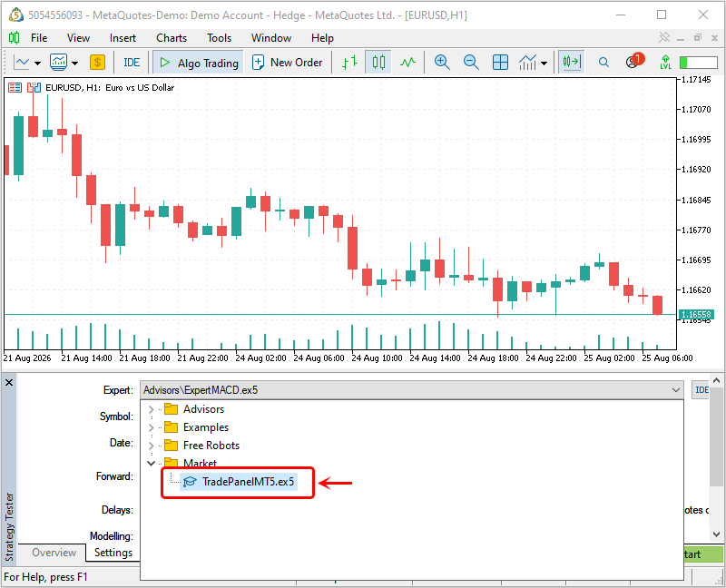Screen dimensions: 726x588
Task: Click the current price label 1.16558
Action: pyautogui.click(x=696, y=314)
